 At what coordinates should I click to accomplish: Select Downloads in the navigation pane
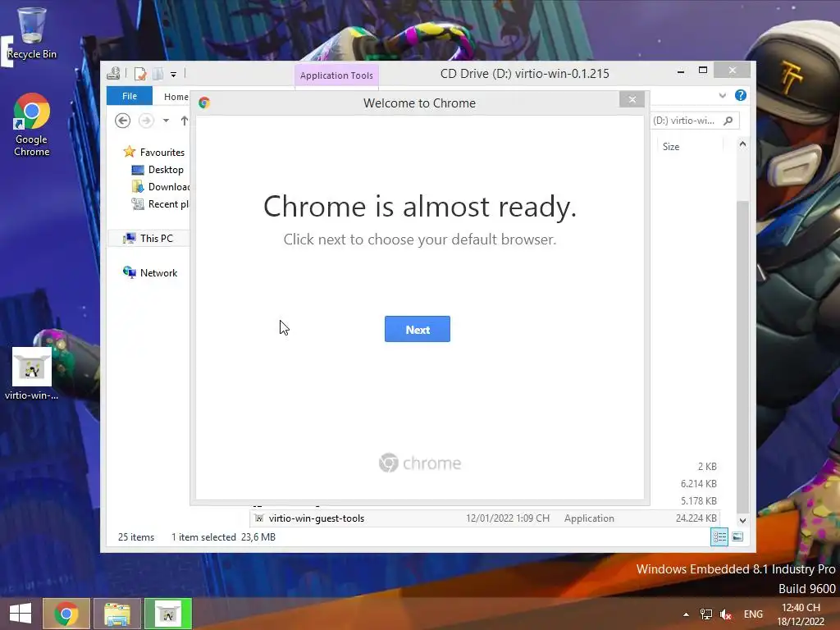tap(161, 187)
